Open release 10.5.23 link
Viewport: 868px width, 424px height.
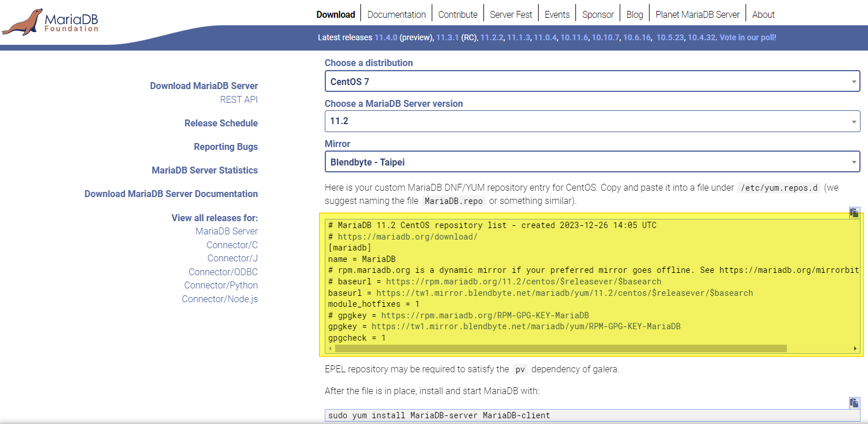(670, 37)
